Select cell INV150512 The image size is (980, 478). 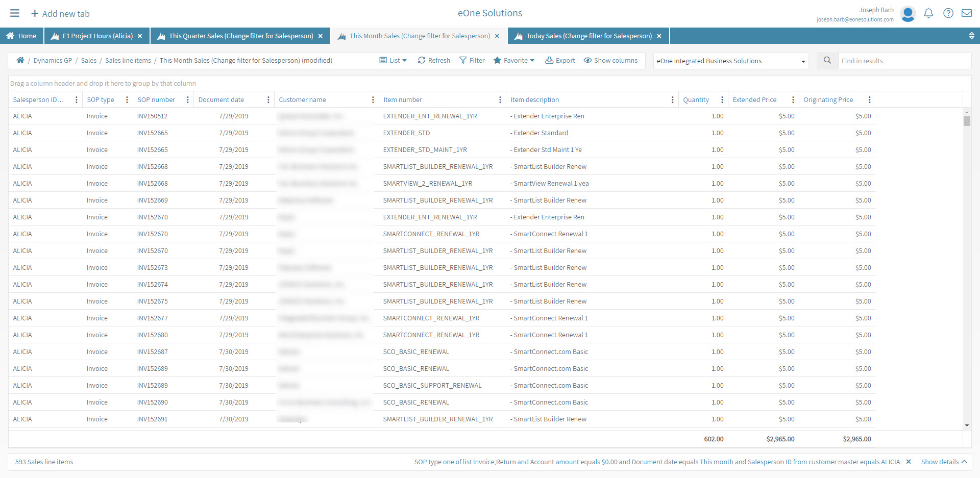tap(152, 116)
